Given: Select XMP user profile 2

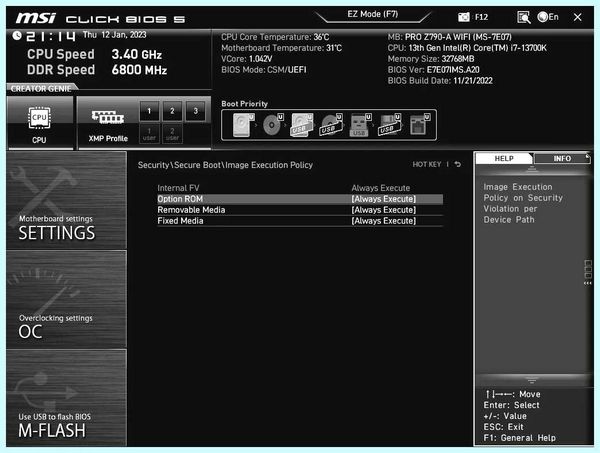Looking at the screenshot, I should coord(172,134).
